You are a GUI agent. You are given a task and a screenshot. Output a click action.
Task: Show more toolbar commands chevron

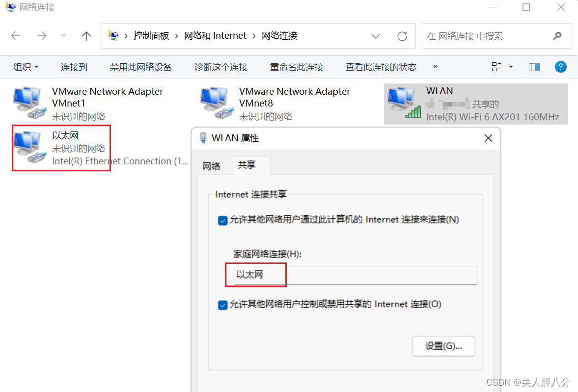pyautogui.click(x=436, y=66)
